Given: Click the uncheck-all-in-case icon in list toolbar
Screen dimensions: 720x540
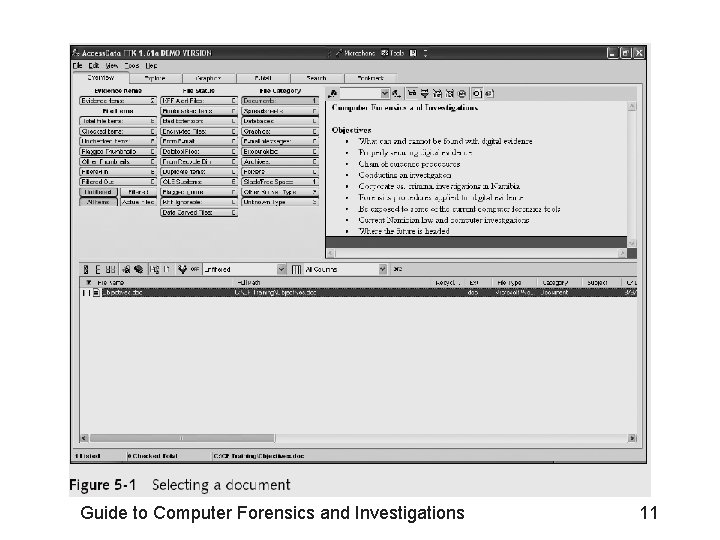Looking at the screenshot, I should coord(111,270).
